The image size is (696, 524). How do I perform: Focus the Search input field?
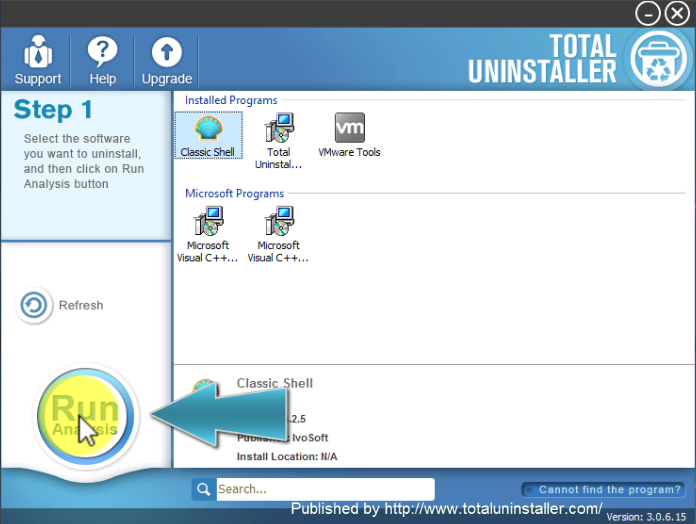pyautogui.click(x=325, y=489)
